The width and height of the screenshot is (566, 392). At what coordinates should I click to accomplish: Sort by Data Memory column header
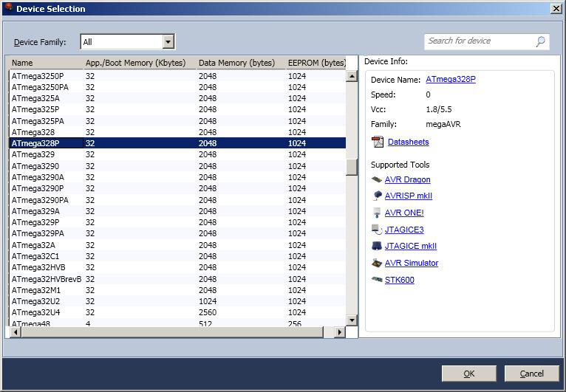click(x=241, y=63)
